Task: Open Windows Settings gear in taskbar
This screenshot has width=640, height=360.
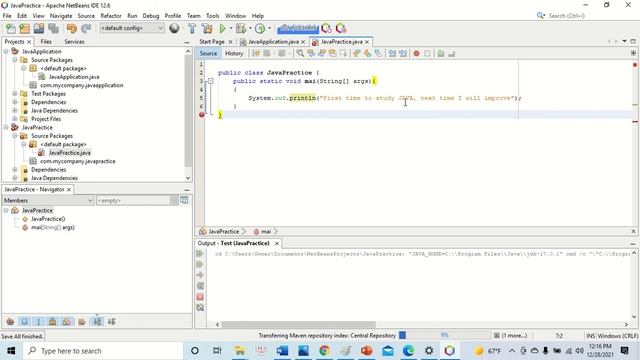Action: tap(429, 351)
